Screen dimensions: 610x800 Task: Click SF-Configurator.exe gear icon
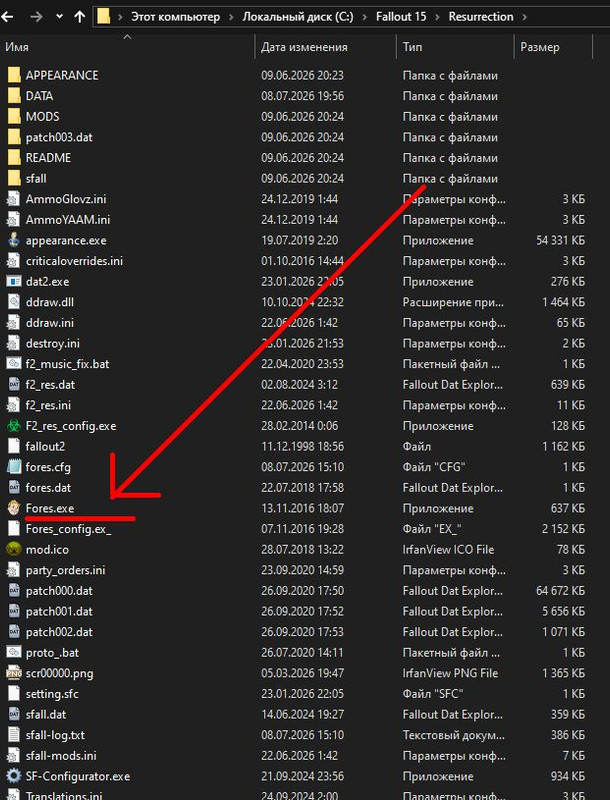click(x=14, y=777)
